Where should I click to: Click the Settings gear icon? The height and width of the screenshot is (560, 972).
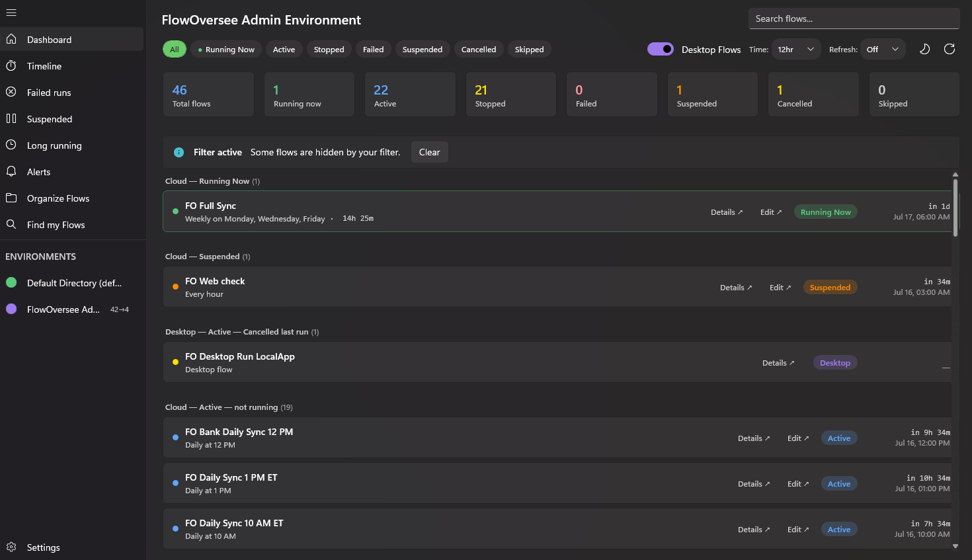11,547
